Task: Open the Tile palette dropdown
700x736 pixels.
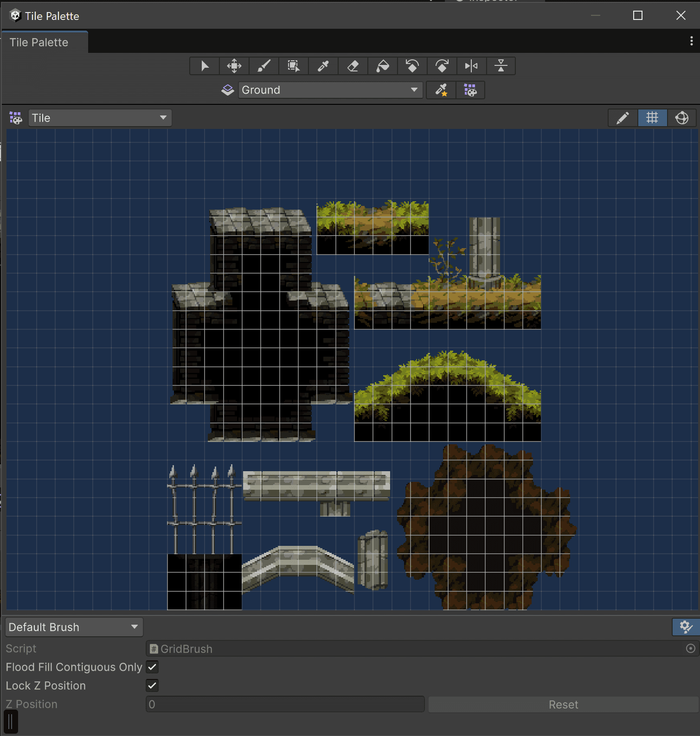Action: pyautogui.click(x=100, y=118)
